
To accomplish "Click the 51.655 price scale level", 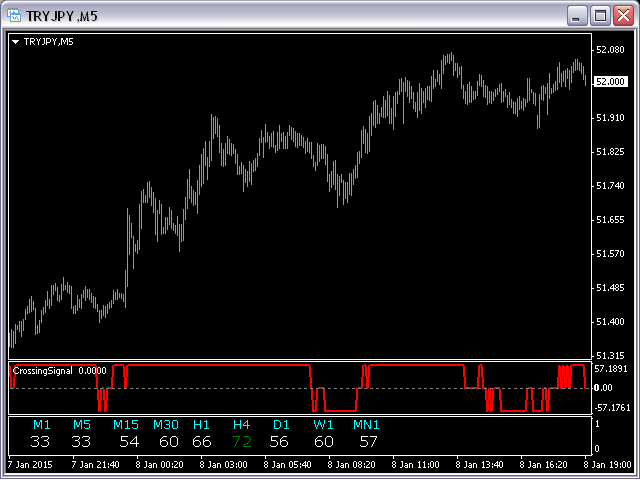I will 610,220.
